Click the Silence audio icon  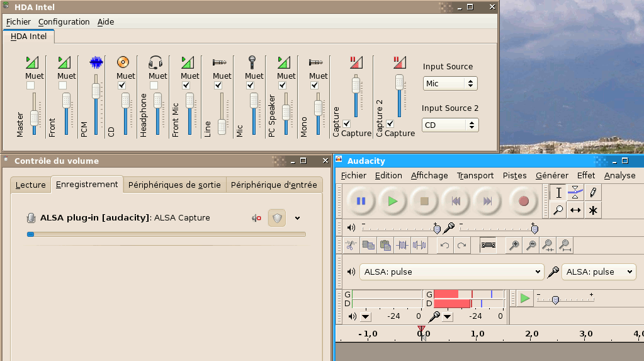coord(419,246)
